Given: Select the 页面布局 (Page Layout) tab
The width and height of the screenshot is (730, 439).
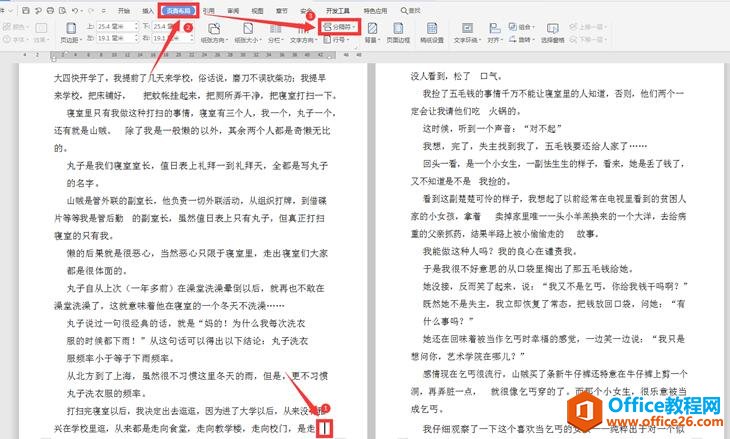Looking at the screenshot, I should tap(179, 10).
